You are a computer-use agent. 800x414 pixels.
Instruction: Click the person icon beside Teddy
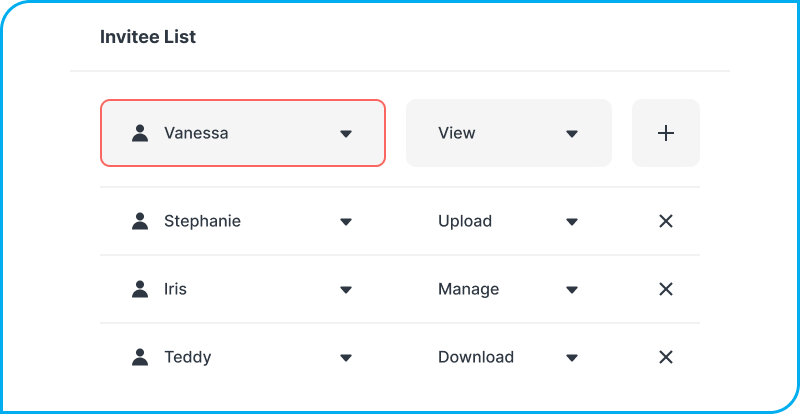[140, 357]
